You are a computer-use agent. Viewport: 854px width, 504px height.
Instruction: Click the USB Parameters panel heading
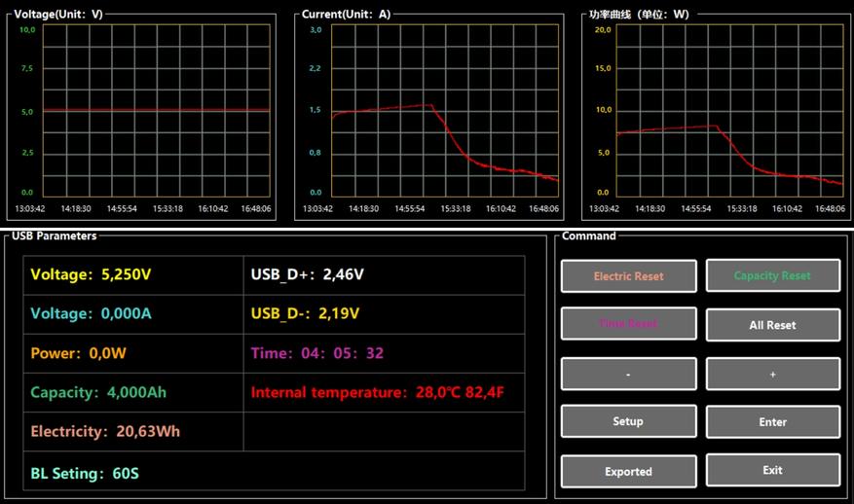point(54,235)
